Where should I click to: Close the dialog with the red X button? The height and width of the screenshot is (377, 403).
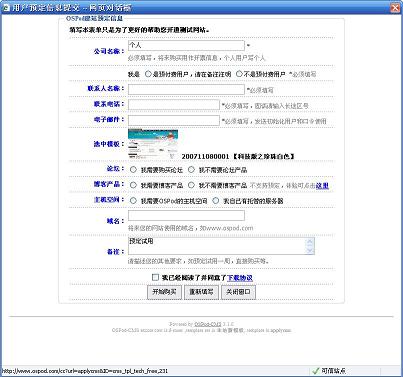coord(395,7)
